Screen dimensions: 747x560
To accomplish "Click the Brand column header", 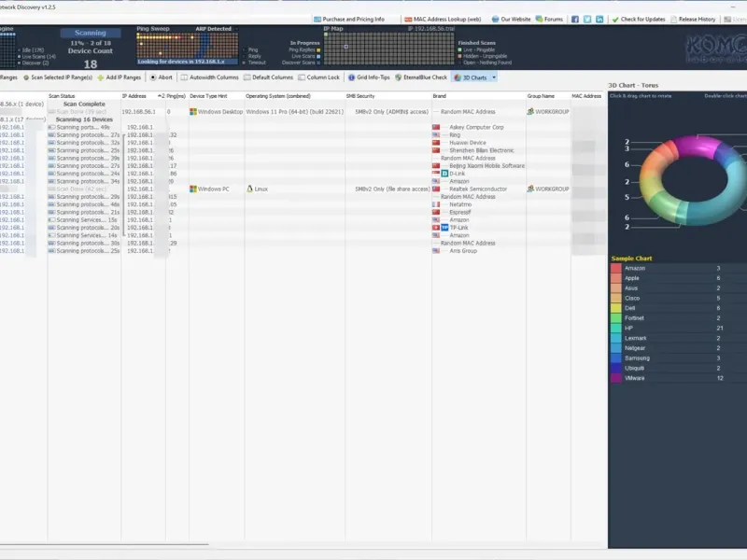I will (439, 96).
